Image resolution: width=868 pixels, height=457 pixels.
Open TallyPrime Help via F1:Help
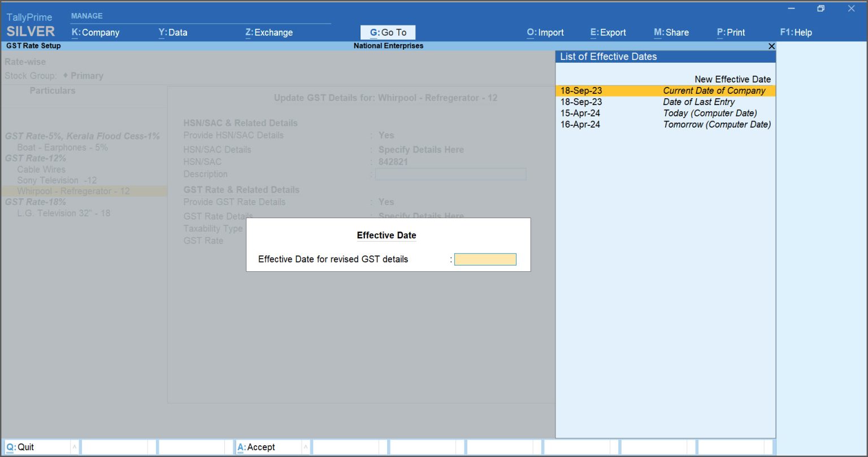pyautogui.click(x=796, y=32)
